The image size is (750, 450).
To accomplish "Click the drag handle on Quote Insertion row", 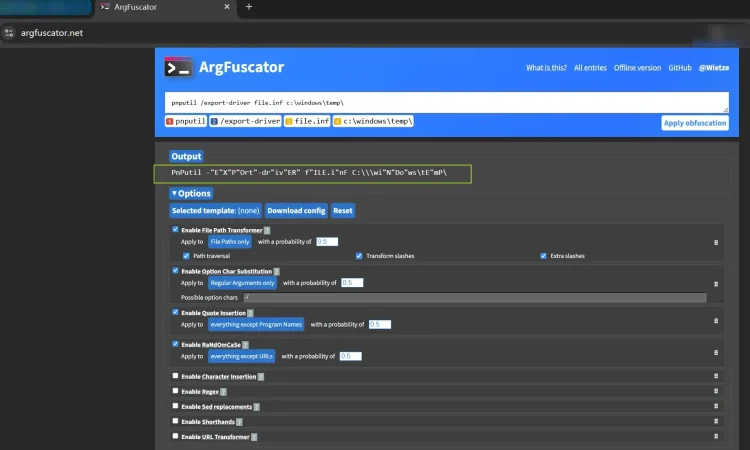I will click(716, 321).
